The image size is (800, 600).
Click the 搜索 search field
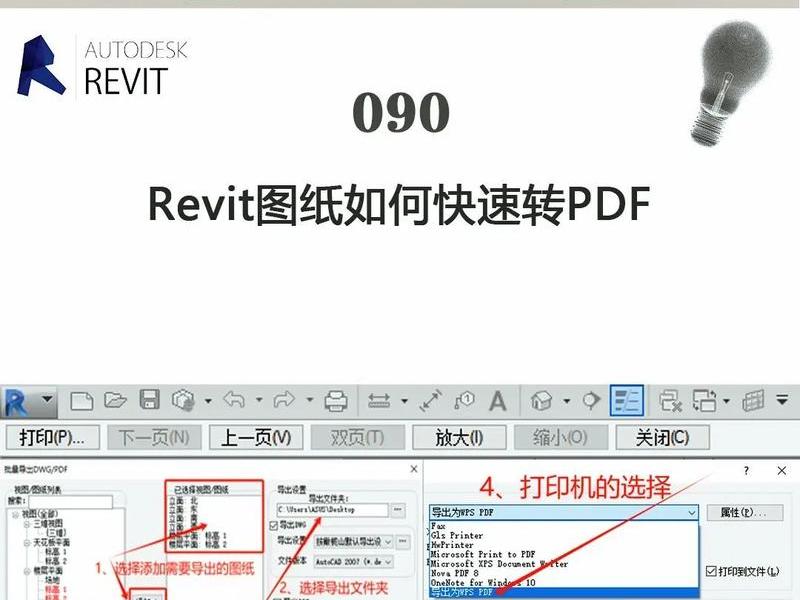tap(70, 502)
